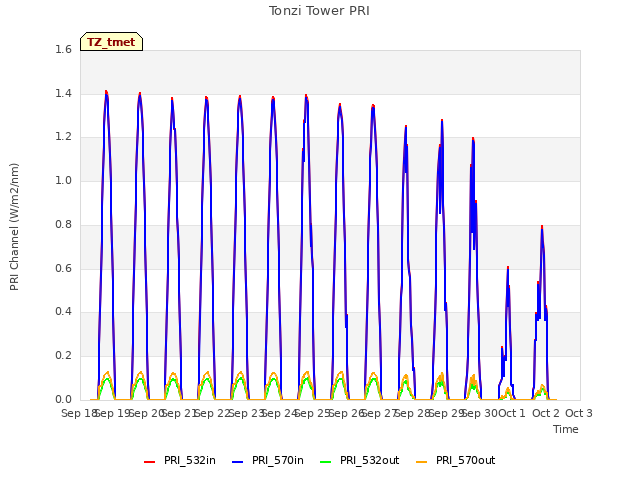Click the 0.8 y-axis tick label
This screenshot has height=480, width=640.
click(63, 224)
